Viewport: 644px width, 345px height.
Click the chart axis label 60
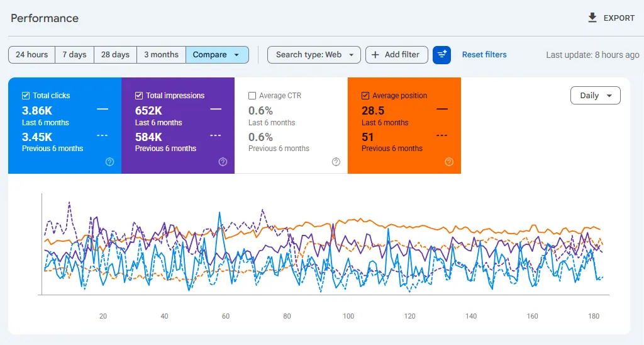(x=226, y=316)
